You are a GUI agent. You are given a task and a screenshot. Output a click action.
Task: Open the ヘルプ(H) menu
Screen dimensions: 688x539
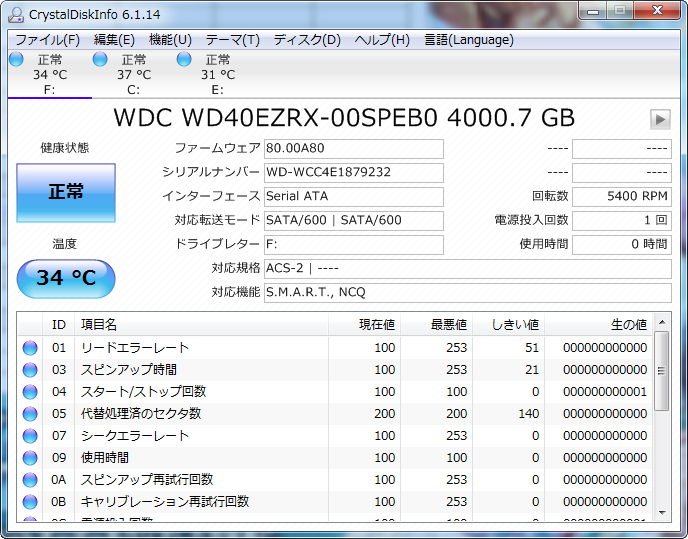[382, 40]
